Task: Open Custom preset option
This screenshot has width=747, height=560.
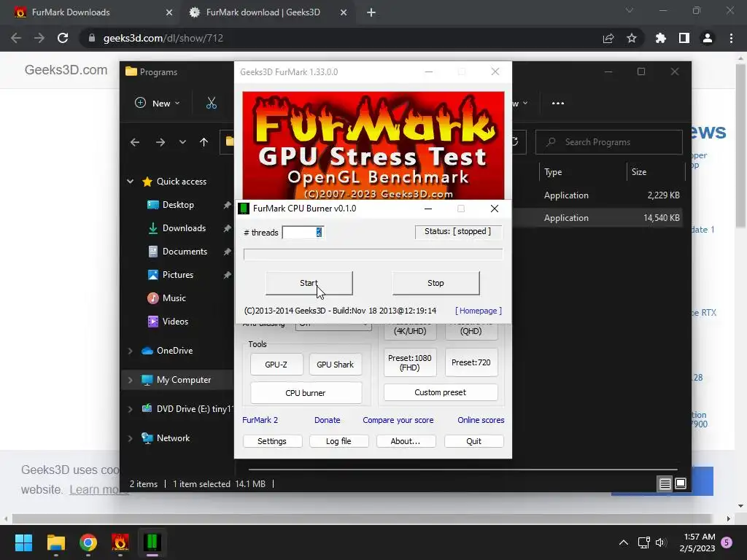Action: (440, 392)
